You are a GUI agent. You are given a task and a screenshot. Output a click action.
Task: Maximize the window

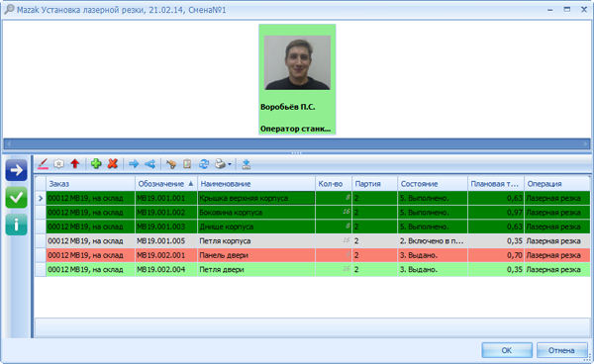click(x=566, y=10)
